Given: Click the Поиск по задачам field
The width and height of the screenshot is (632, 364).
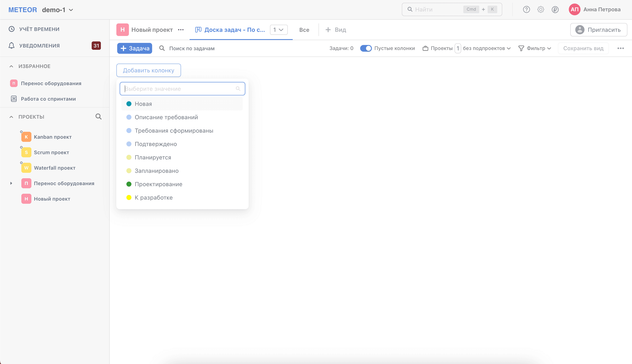Looking at the screenshot, I should (x=192, y=48).
